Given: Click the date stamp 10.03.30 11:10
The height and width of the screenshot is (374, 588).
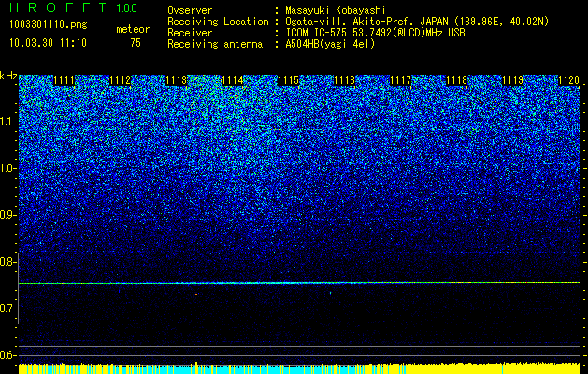Looking at the screenshot, I should [x=49, y=43].
